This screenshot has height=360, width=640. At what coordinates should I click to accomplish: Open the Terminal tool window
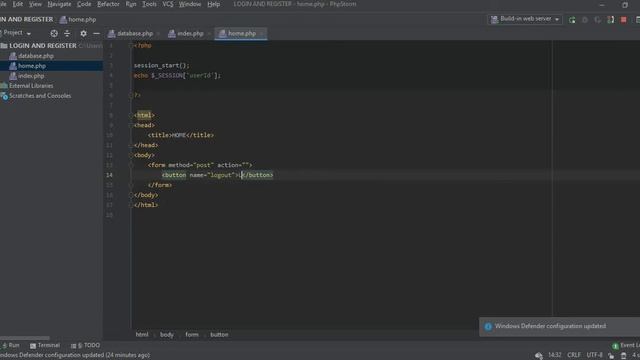[45, 345]
